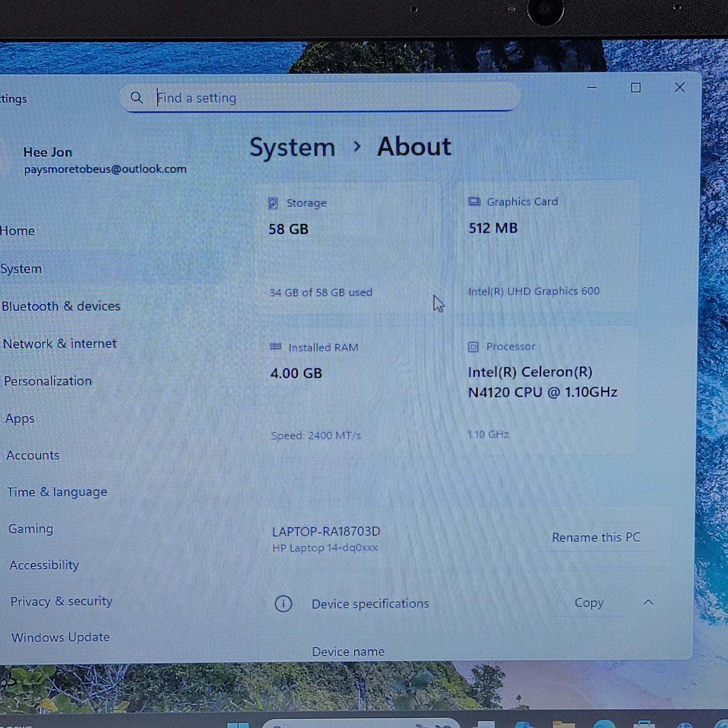Click the About page heading

(414, 147)
